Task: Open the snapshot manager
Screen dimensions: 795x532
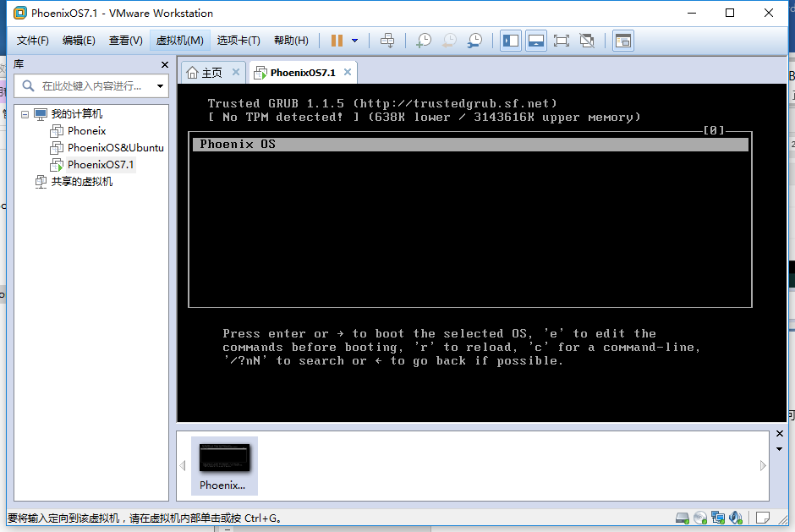Action: pyautogui.click(x=474, y=41)
